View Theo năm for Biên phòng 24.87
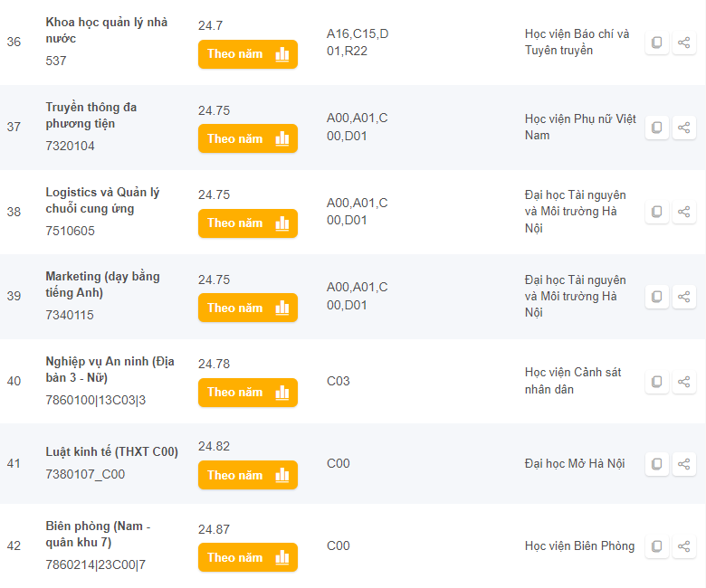The width and height of the screenshot is (706, 588). [247, 557]
